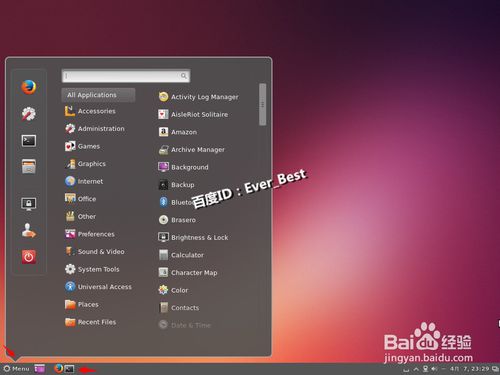Launch Firefox from the favorites sidebar
Screen dimensions: 500x375
click(29, 87)
